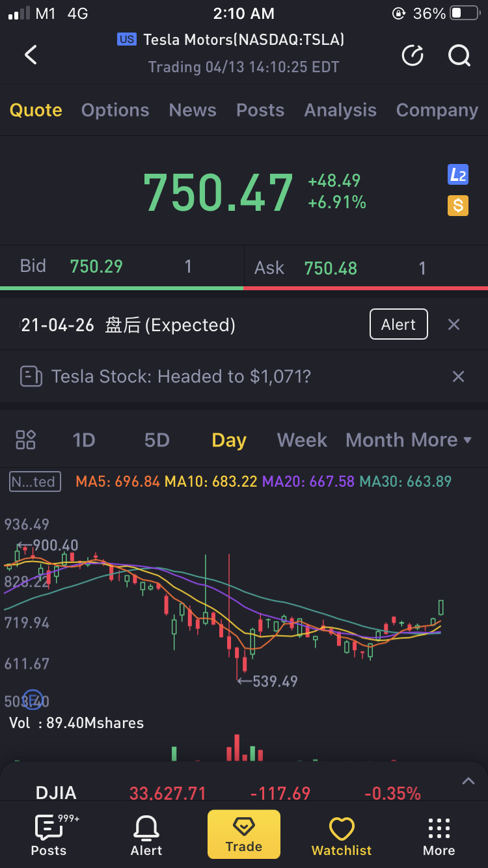
Task: Tap the MA20: 667.58 indicator label
Action: click(x=308, y=481)
